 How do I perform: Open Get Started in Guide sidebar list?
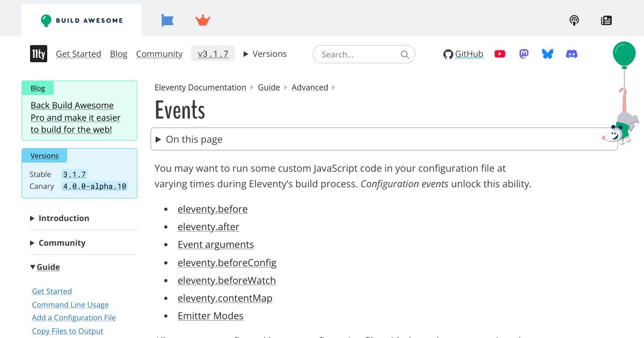pyautogui.click(x=52, y=291)
